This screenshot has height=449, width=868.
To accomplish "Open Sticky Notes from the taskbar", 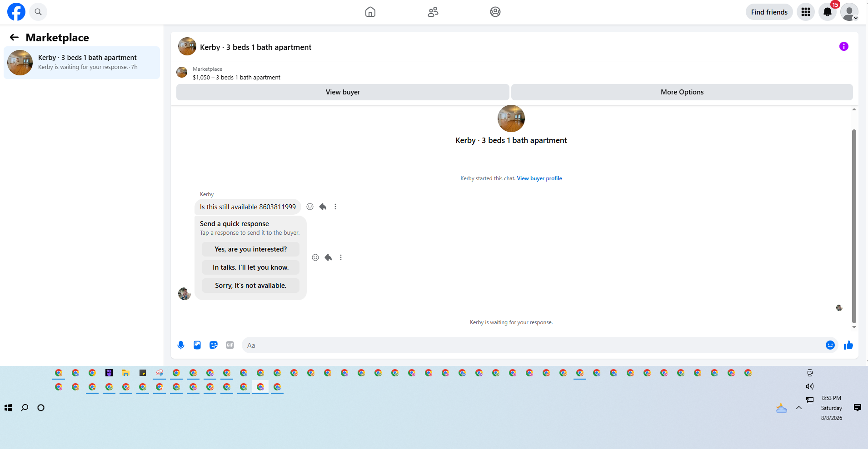I will (143, 373).
